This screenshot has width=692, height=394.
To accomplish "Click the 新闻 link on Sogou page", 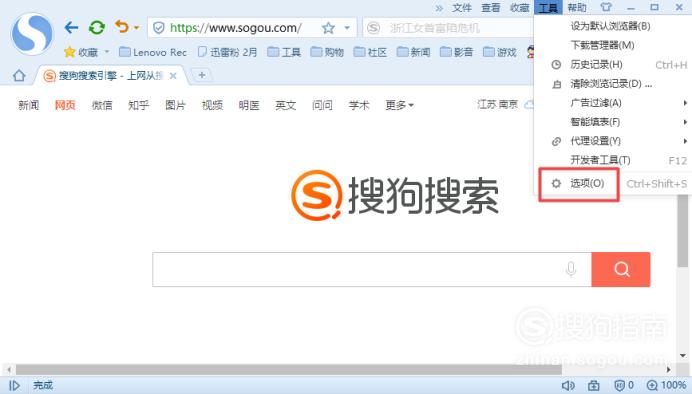I will (29, 105).
